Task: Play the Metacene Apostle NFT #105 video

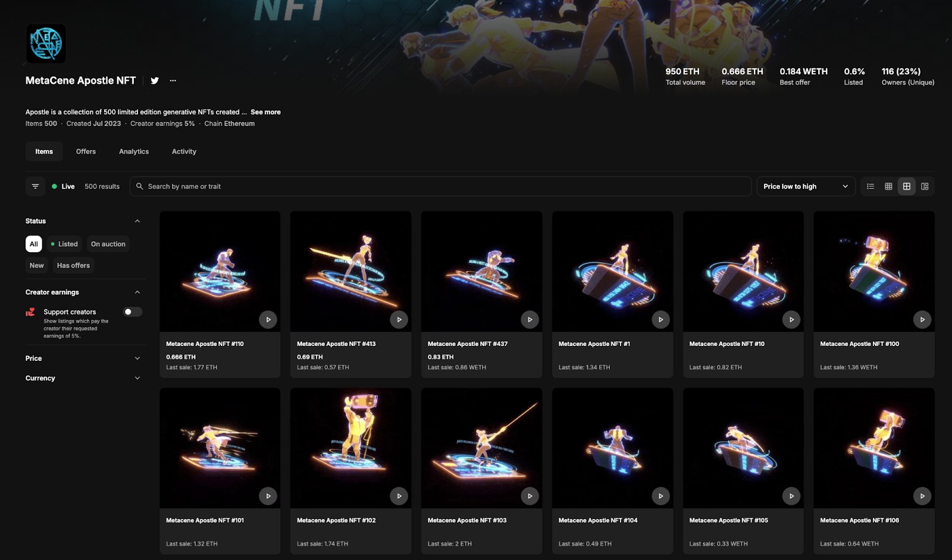Action: click(791, 496)
